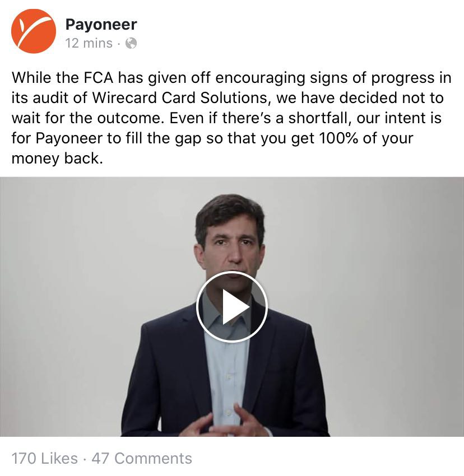The height and width of the screenshot is (476, 464).
Task: Click the orange Payoneer logo avatar
Action: 34,31
